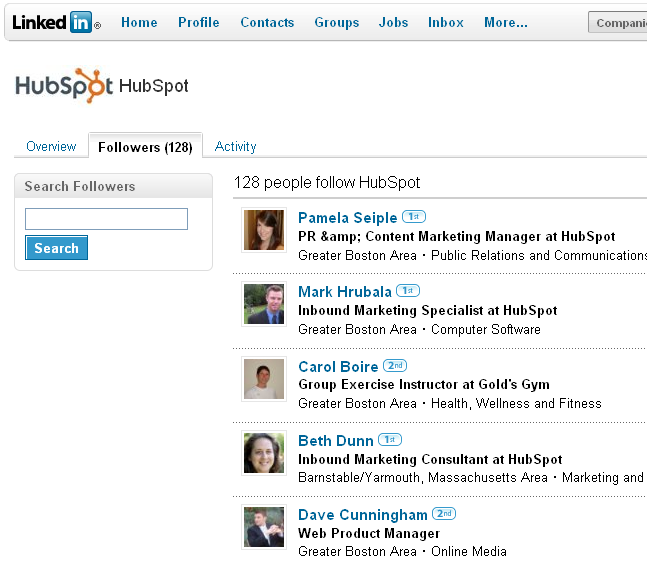Click the 1st badge next to Beth Dunn
647x563 pixels.
[390, 440]
